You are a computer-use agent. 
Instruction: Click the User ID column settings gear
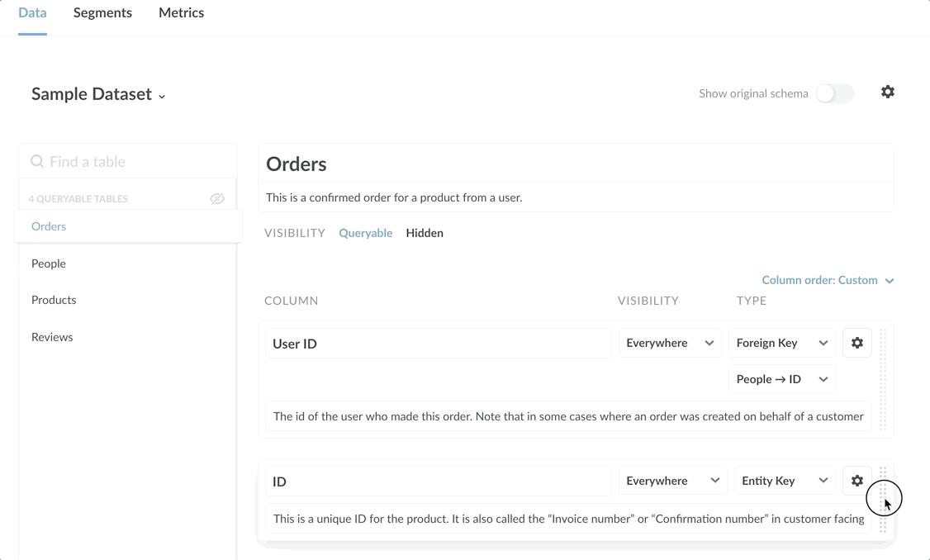(x=856, y=343)
